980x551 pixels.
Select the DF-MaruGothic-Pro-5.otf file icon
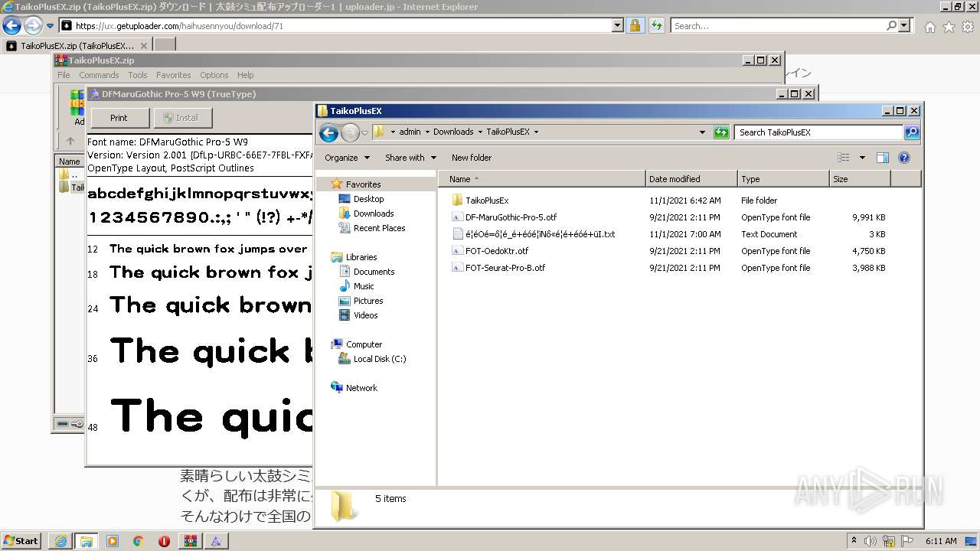click(x=457, y=217)
